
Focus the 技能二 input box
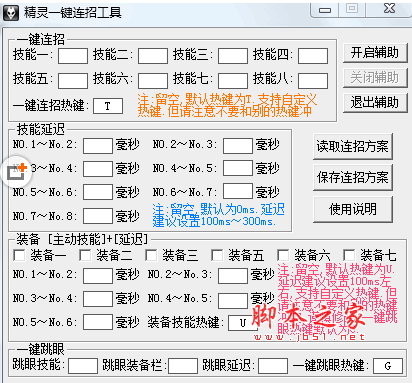153,56
